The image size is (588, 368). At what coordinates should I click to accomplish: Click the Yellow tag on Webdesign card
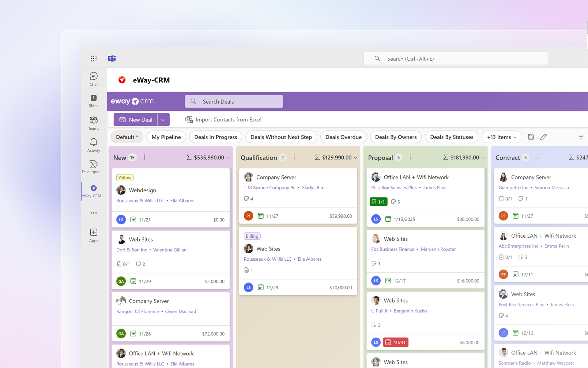125,178
